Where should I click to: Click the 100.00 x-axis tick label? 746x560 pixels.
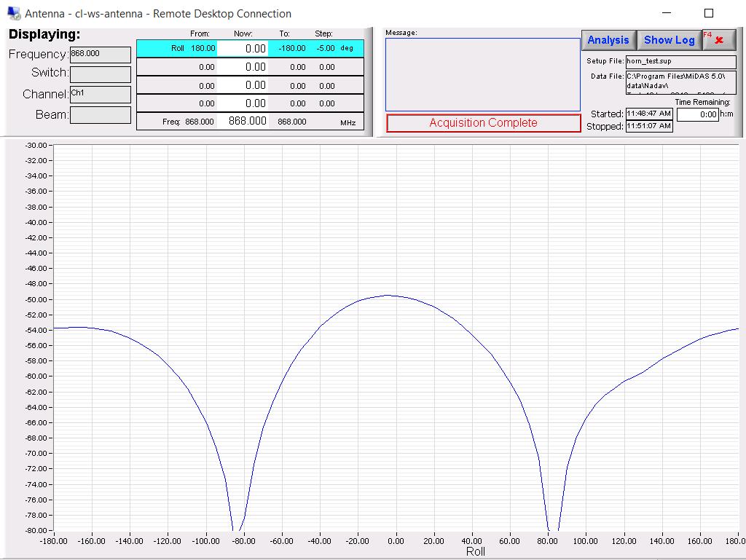coord(586,541)
